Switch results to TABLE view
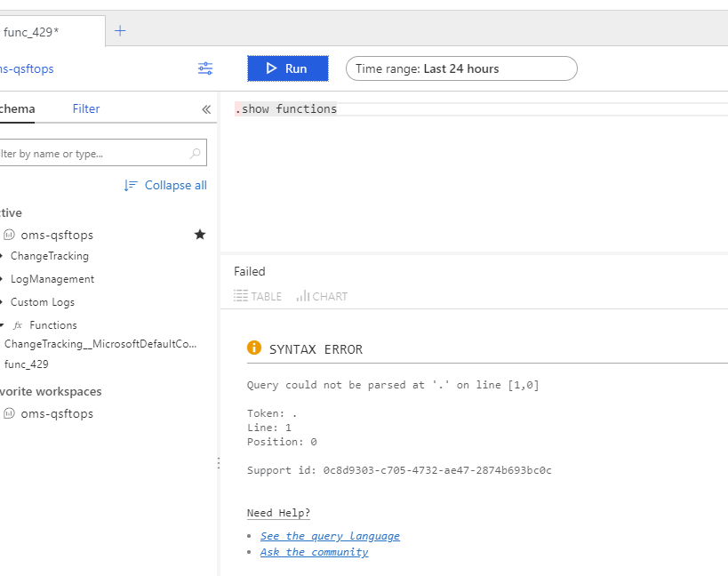Viewport: 728px width, 576px height. (258, 296)
